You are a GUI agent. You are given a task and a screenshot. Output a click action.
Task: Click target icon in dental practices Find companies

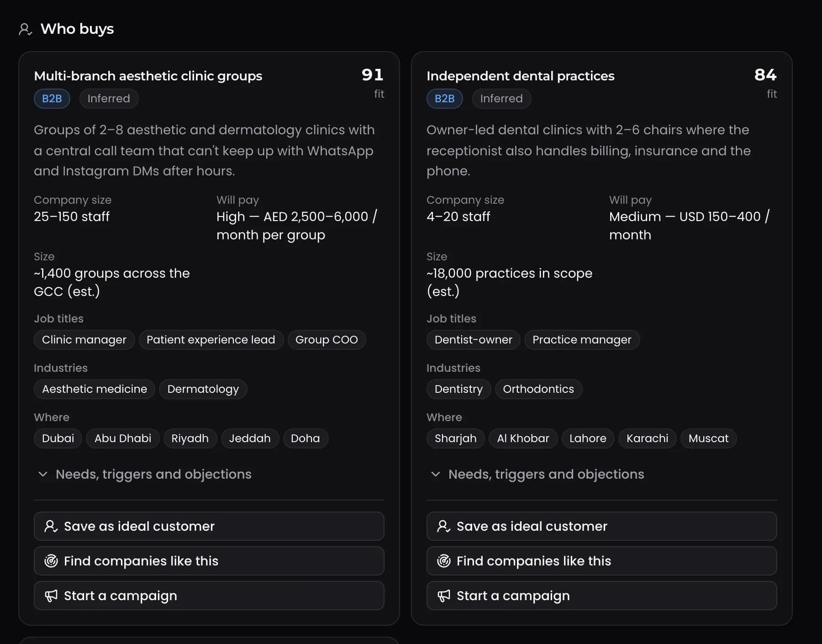[443, 561]
